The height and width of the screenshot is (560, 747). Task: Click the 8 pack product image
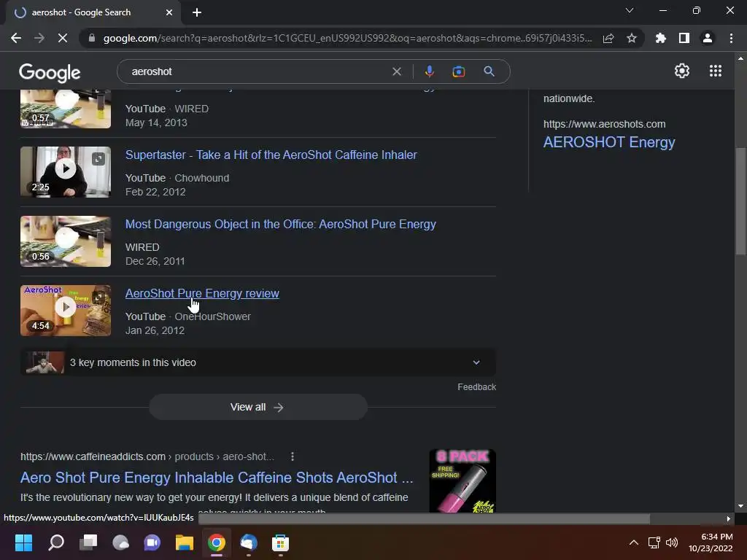coord(462,481)
